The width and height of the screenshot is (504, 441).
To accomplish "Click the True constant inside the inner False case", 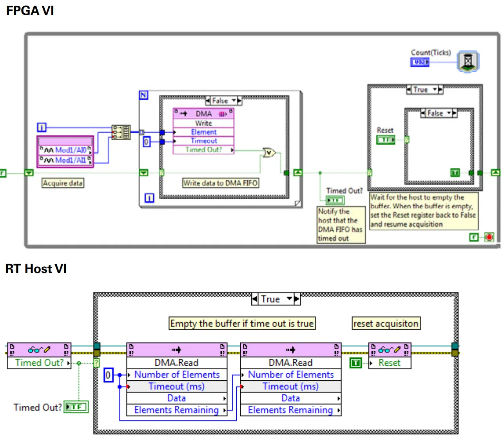I will coord(455,173).
